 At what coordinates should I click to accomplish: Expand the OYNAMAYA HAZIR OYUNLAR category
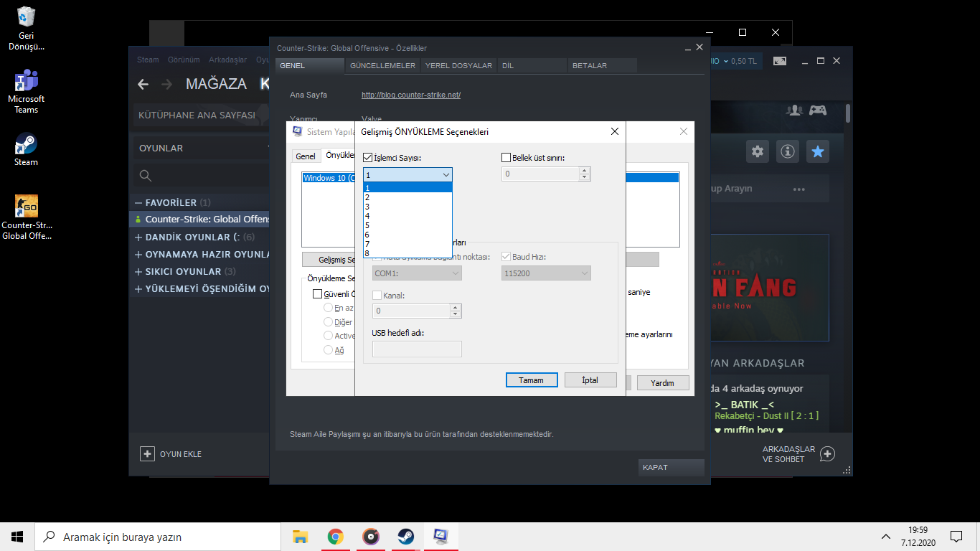(x=139, y=254)
